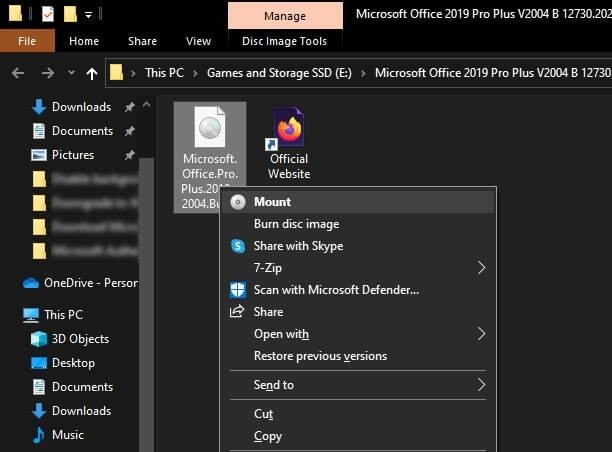Screen dimensions: 612x452
Task: Click the Properties quick access toolbar icon
Action: pyautogui.click(x=48, y=14)
